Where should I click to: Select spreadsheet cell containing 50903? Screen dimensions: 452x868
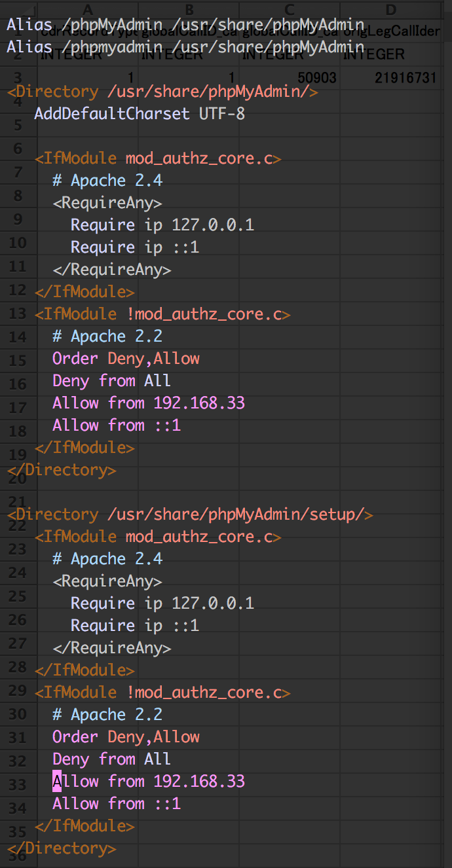pyautogui.click(x=290, y=78)
